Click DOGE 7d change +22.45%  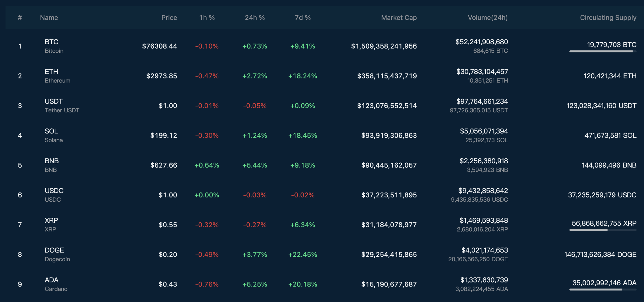pyautogui.click(x=303, y=255)
